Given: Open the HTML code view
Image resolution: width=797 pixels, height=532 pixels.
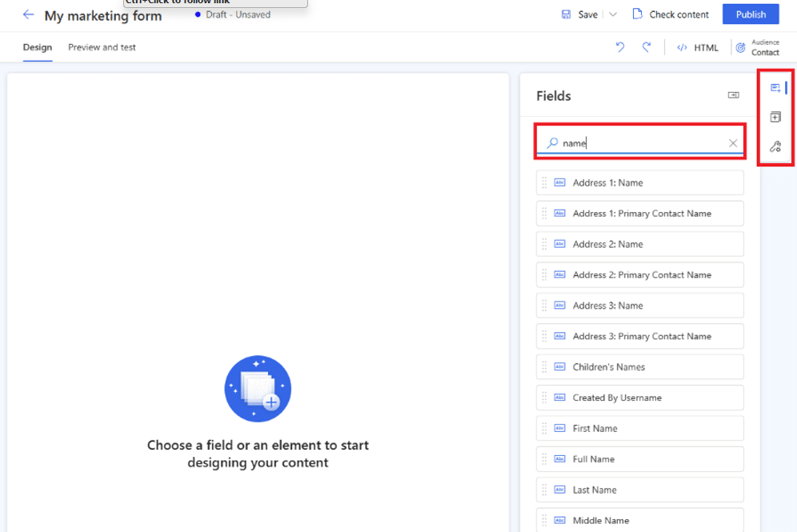Looking at the screenshot, I should pos(698,47).
